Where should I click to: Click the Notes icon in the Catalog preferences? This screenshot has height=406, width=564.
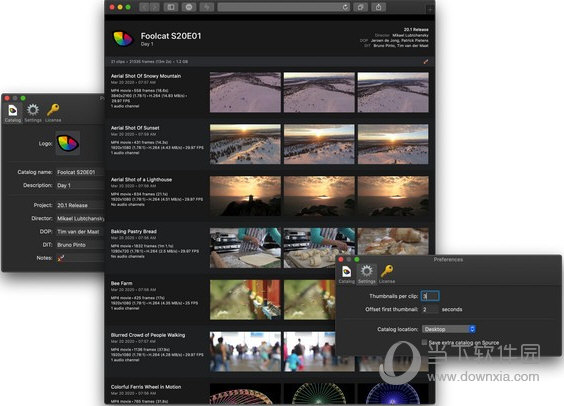[61, 258]
